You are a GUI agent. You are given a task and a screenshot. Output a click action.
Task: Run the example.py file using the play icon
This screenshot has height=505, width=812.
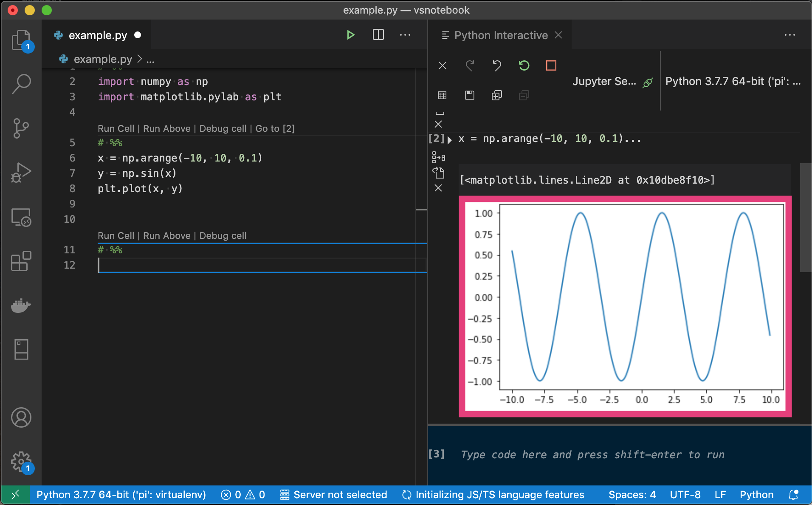pos(351,35)
